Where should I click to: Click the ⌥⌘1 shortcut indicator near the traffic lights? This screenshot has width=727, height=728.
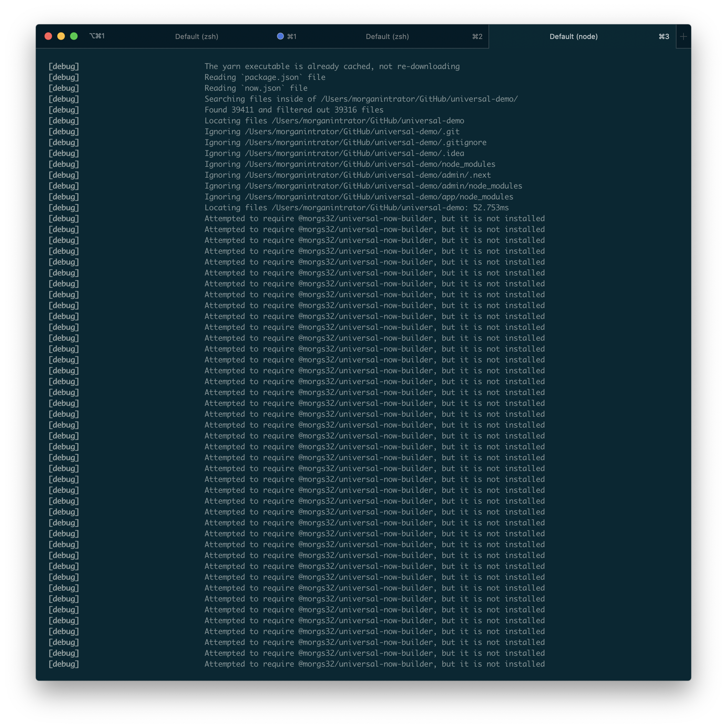(98, 36)
